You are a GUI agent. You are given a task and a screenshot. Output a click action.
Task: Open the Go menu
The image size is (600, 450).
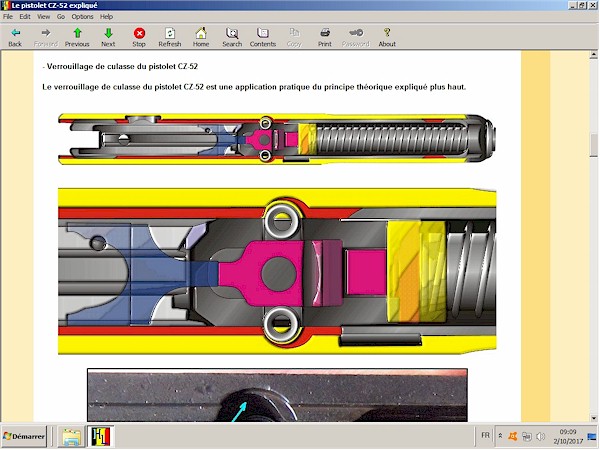pos(61,16)
